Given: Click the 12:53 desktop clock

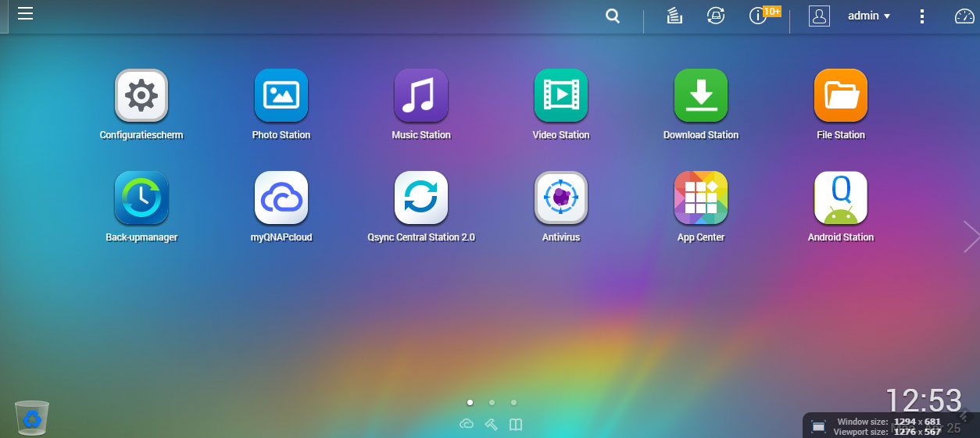Looking at the screenshot, I should 923,401.
